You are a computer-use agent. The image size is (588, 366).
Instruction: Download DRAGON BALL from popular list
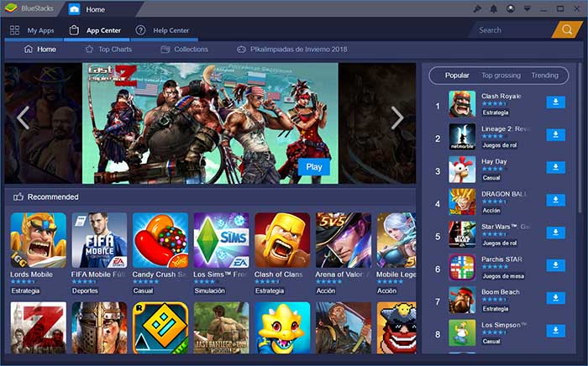(555, 200)
